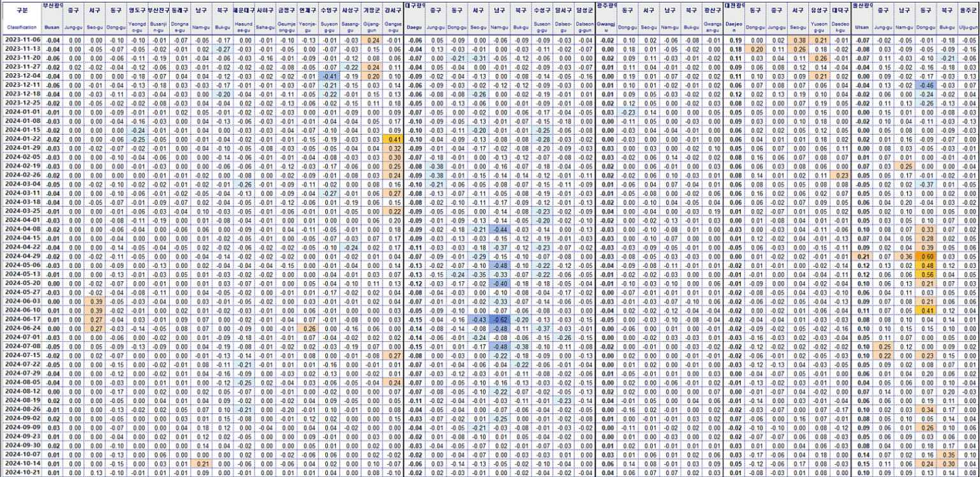Select the Daegu column header

414,28
